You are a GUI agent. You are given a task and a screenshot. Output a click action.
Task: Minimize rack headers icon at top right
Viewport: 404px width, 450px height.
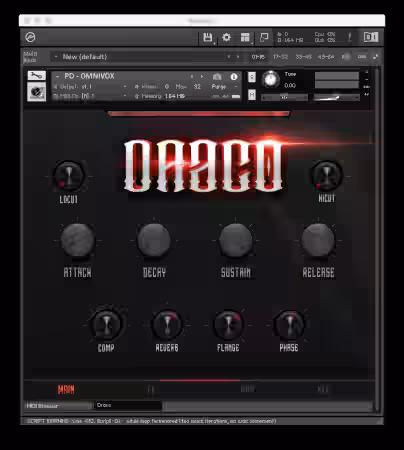pos(376,57)
